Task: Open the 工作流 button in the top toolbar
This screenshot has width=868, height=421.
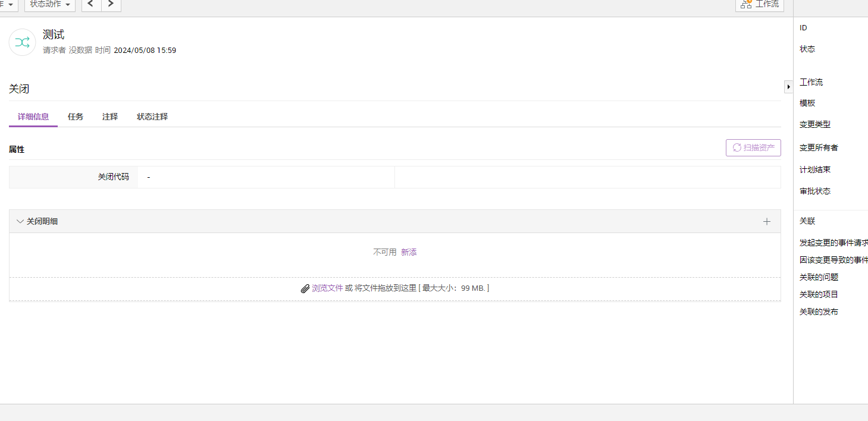Action: tap(760, 4)
